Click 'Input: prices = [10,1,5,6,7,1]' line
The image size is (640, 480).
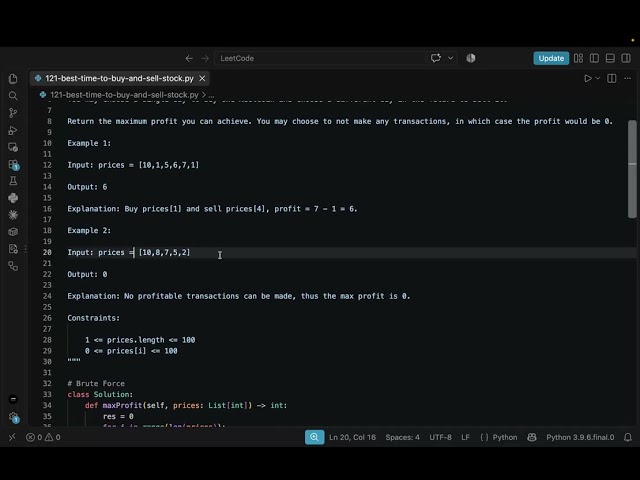coord(133,165)
